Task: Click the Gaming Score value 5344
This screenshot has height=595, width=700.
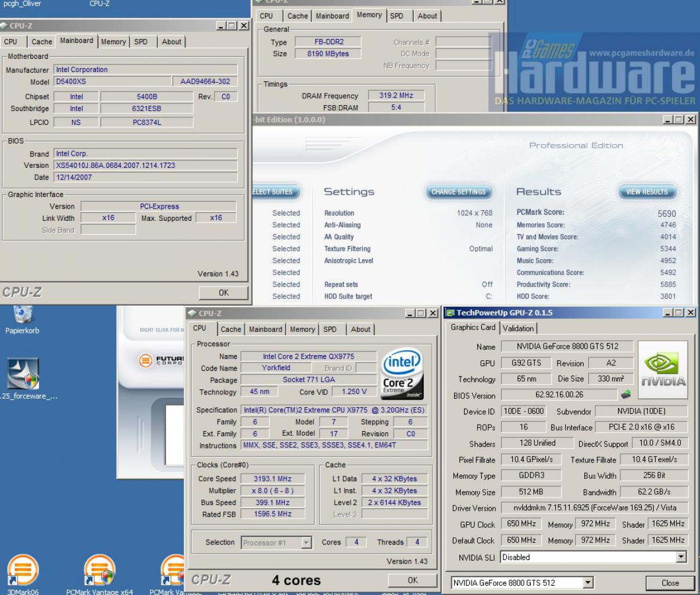Action: point(668,249)
